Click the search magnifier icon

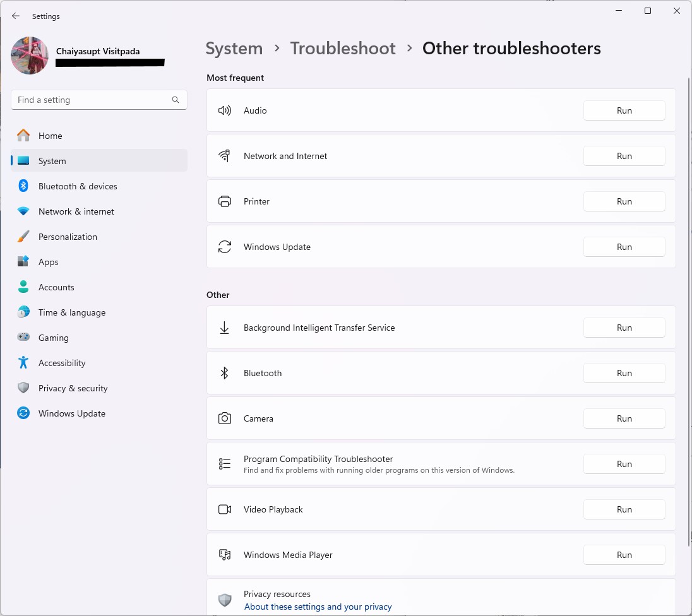[x=175, y=100]
